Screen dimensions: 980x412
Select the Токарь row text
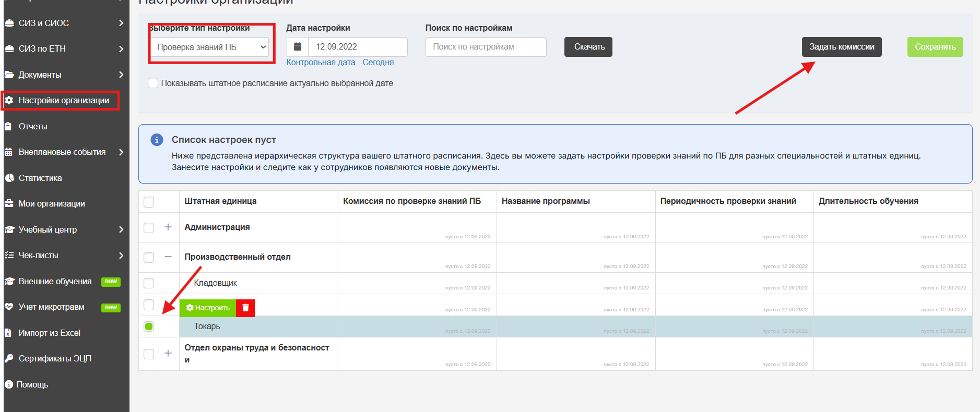point(207,326)
